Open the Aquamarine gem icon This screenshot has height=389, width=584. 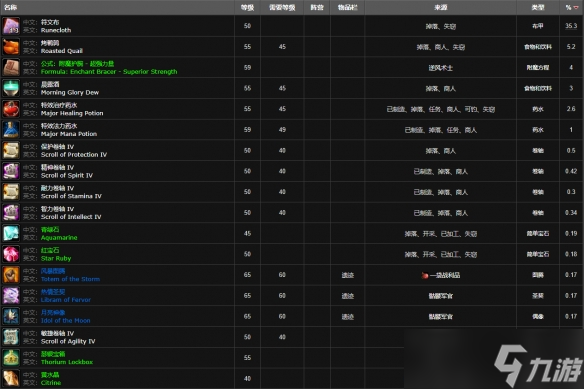[11, 234]
